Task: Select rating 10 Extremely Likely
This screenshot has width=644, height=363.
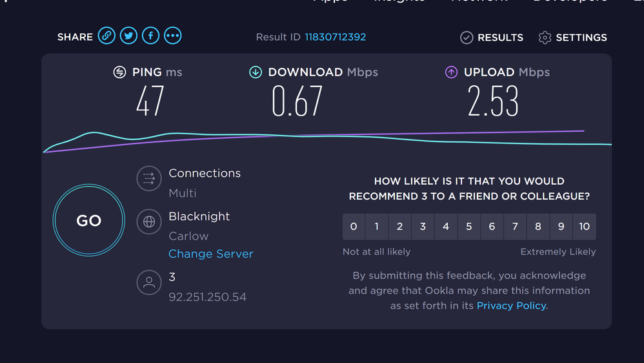Action: pos(584,227)
